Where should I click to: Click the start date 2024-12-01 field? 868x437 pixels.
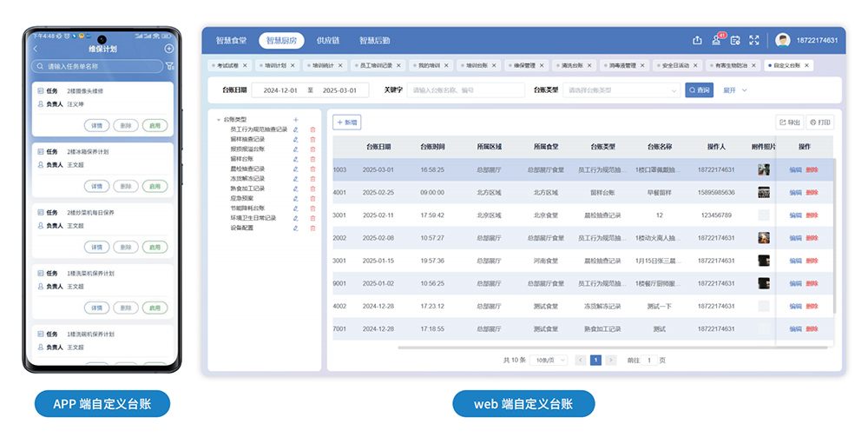click(280, 90)
